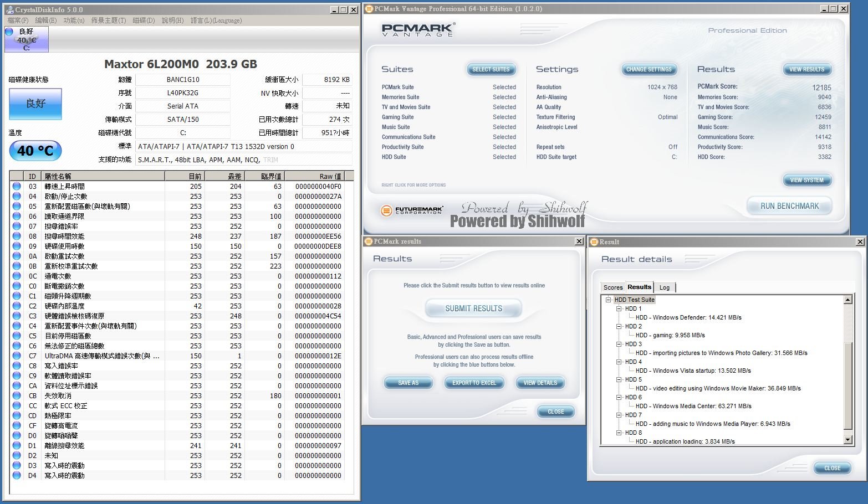Click the status circle for attribute C0
The image size is (868, 504).
coord(17,286)
